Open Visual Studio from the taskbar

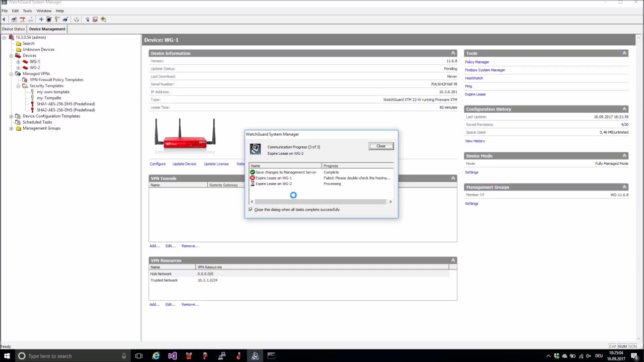(173, 356)
